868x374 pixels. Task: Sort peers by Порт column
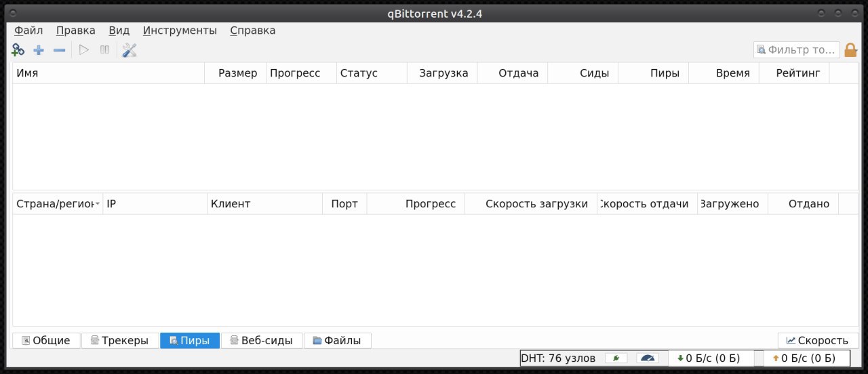345,204
